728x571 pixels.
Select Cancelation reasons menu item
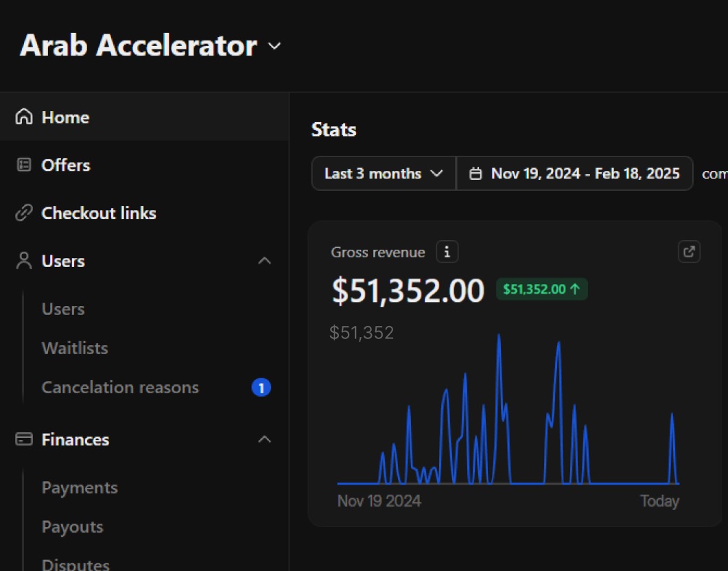point(120,387)
